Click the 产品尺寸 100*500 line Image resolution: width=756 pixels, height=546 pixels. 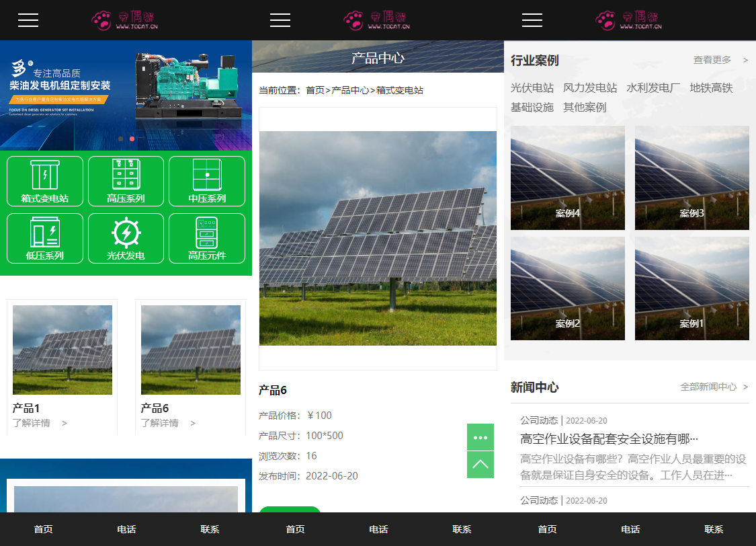[x=301, y=436]
